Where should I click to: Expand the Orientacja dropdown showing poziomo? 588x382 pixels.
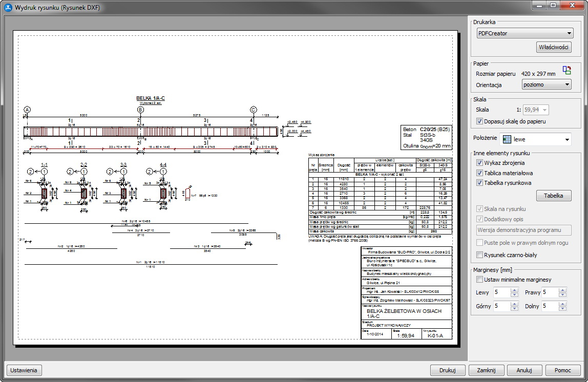pos(546,84)
